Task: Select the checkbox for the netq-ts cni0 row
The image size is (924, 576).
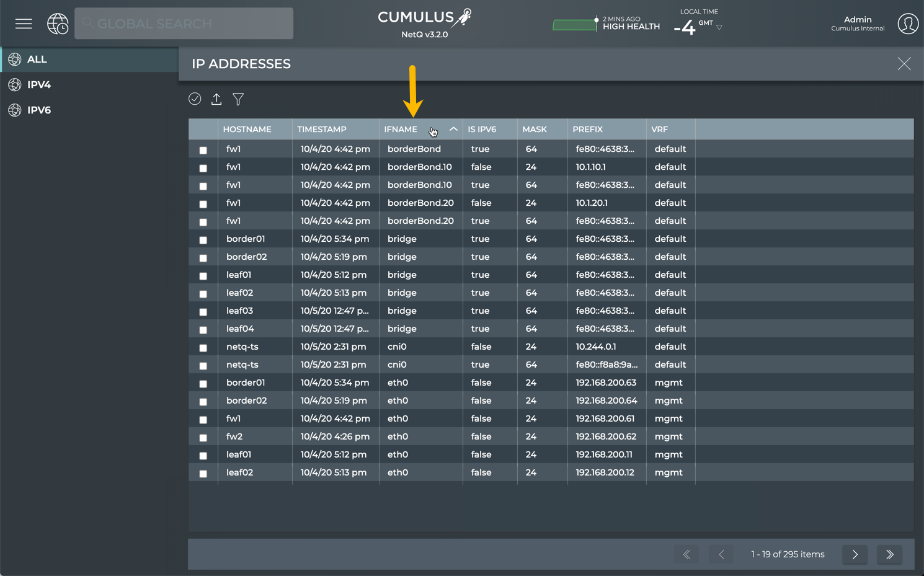Action: (x=203, y=347)
